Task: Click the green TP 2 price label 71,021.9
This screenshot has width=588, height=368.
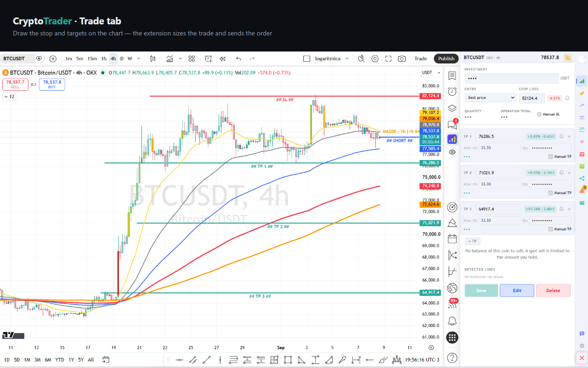Action: [x=430, y=223]
